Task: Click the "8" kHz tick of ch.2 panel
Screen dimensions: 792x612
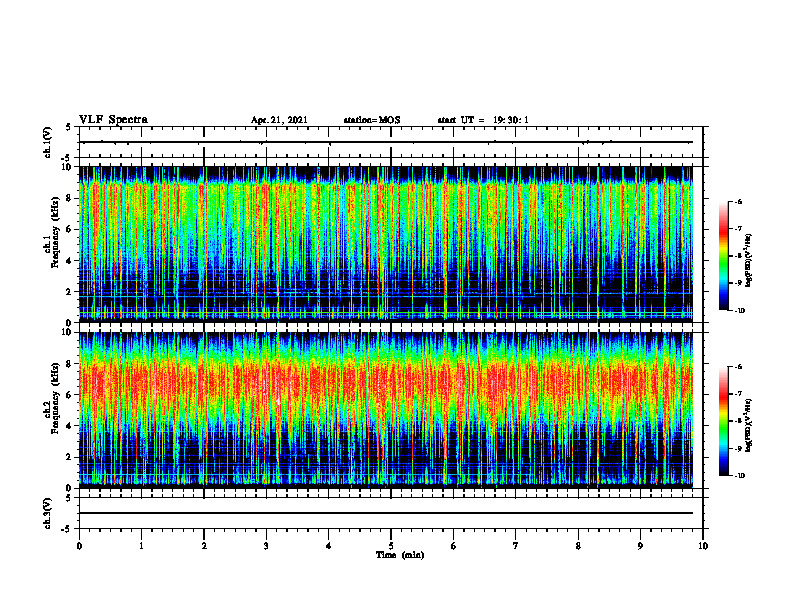Action: (70, 364)
